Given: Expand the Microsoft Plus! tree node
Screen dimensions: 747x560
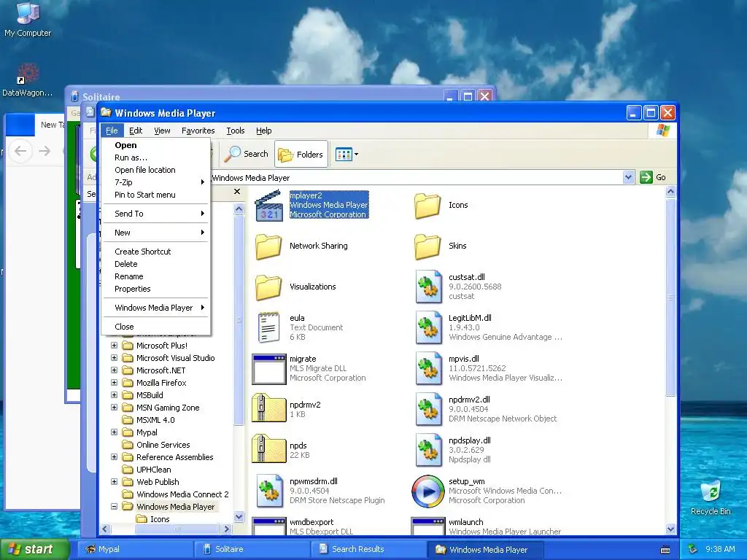Looking at the screenshot, I should (x=114, y=345).
